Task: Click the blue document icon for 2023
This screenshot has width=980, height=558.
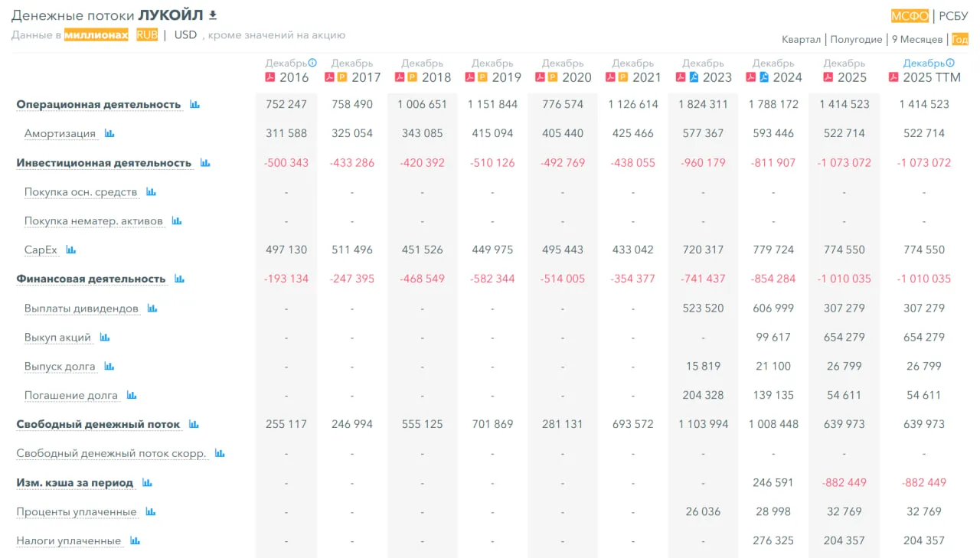Action: pyautogui.click(x=694, y=77)
